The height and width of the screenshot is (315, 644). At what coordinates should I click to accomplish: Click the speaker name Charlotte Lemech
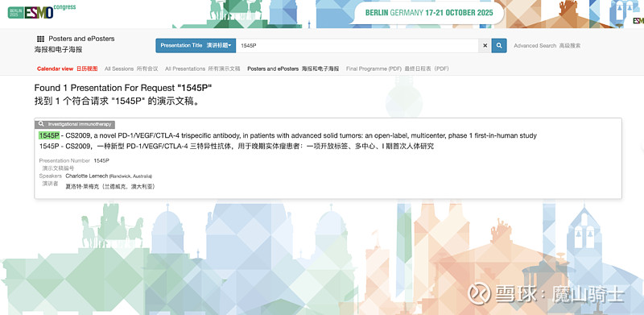[87, 176]
